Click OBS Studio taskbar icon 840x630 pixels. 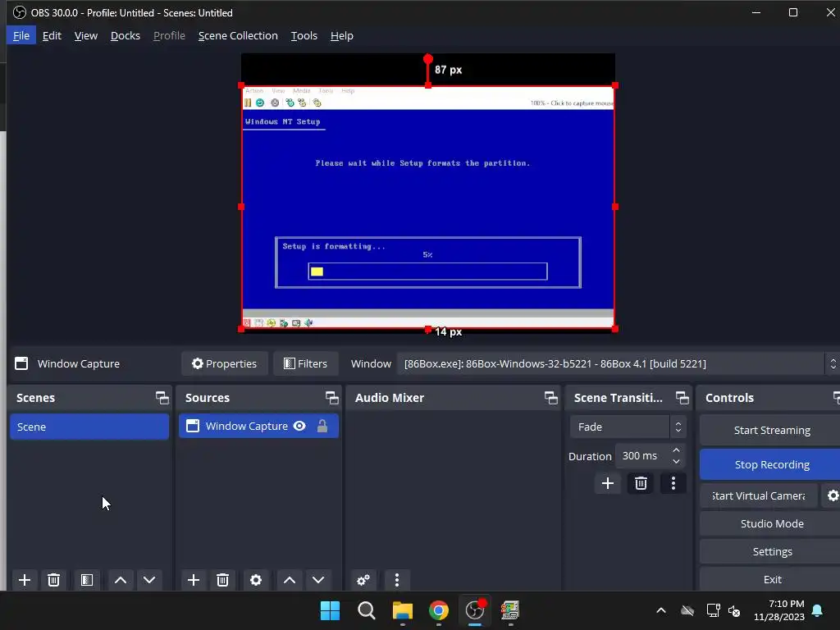(x=475, y=610)
